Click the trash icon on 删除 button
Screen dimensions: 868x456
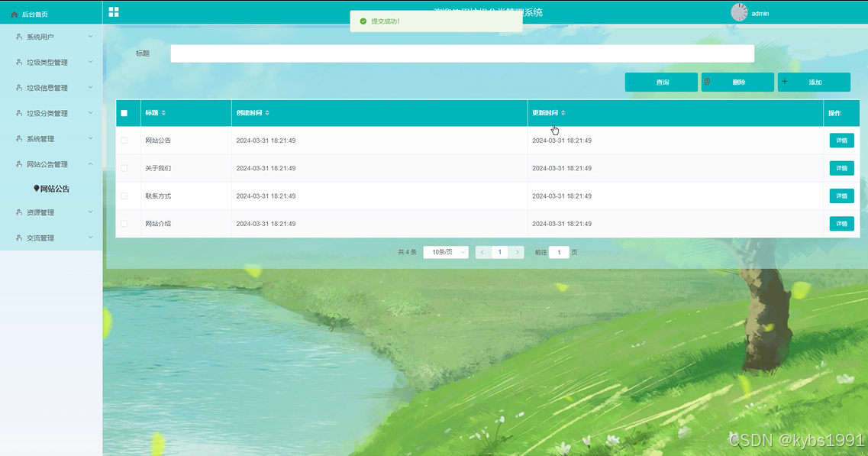[707, 82]
